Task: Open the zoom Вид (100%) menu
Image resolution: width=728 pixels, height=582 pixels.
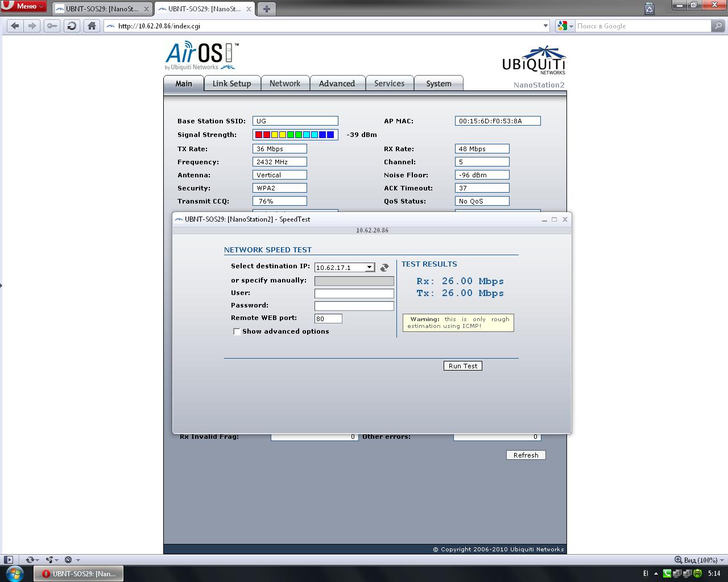Action: (700, 560)
